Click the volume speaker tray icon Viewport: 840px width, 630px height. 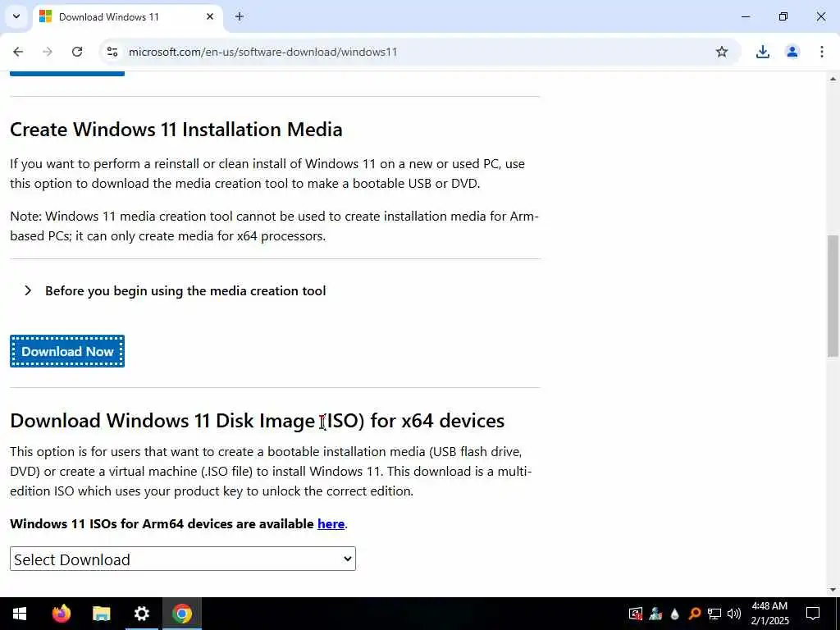click(x=734, y=614)
